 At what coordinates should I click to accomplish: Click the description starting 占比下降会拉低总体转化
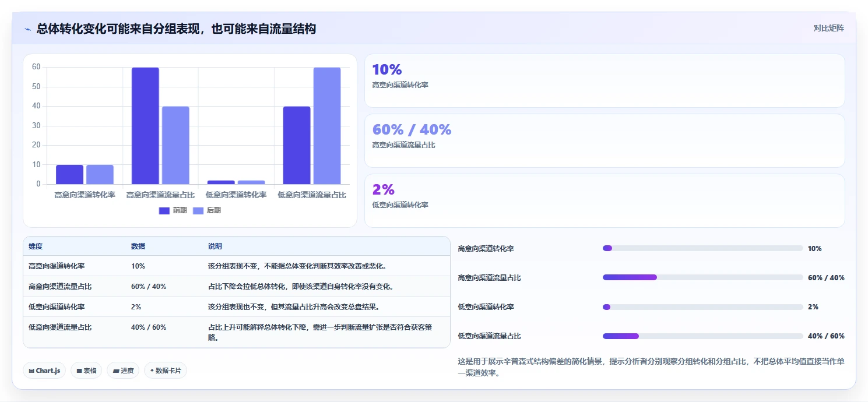(x=301, y=286)
